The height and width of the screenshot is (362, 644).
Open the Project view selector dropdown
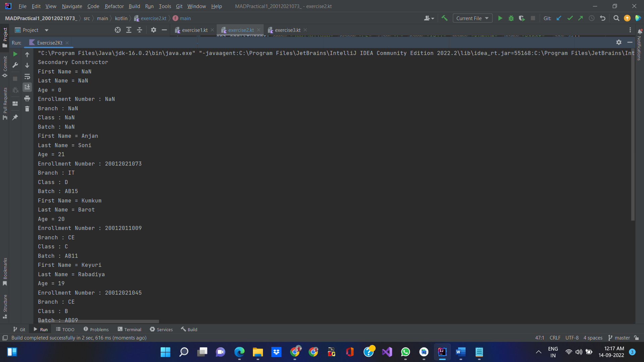coord(46,30)
